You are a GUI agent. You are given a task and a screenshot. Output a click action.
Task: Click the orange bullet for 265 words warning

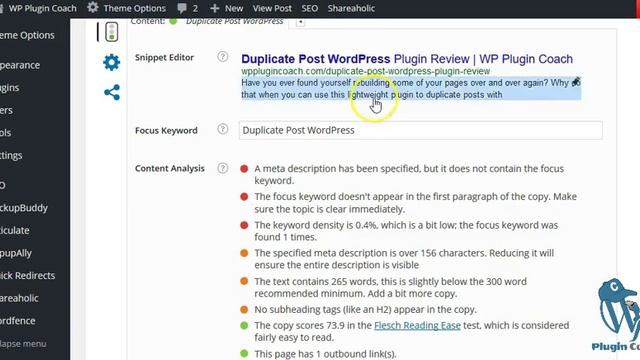244,281
